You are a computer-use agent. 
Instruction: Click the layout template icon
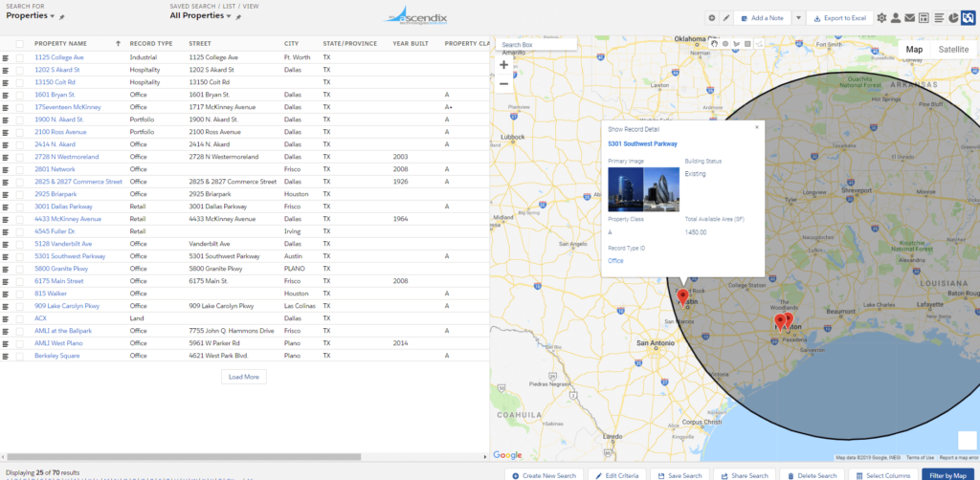point(924,18)
